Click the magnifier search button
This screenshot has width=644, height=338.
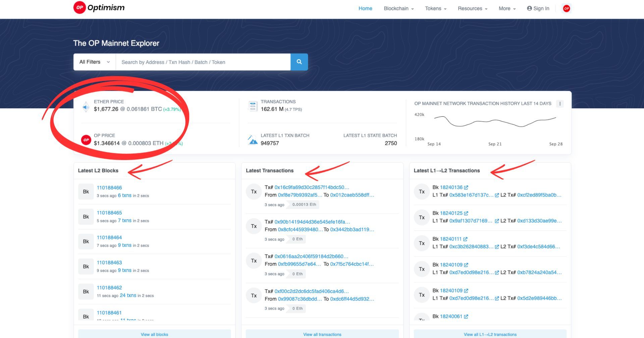coord(299,62)
